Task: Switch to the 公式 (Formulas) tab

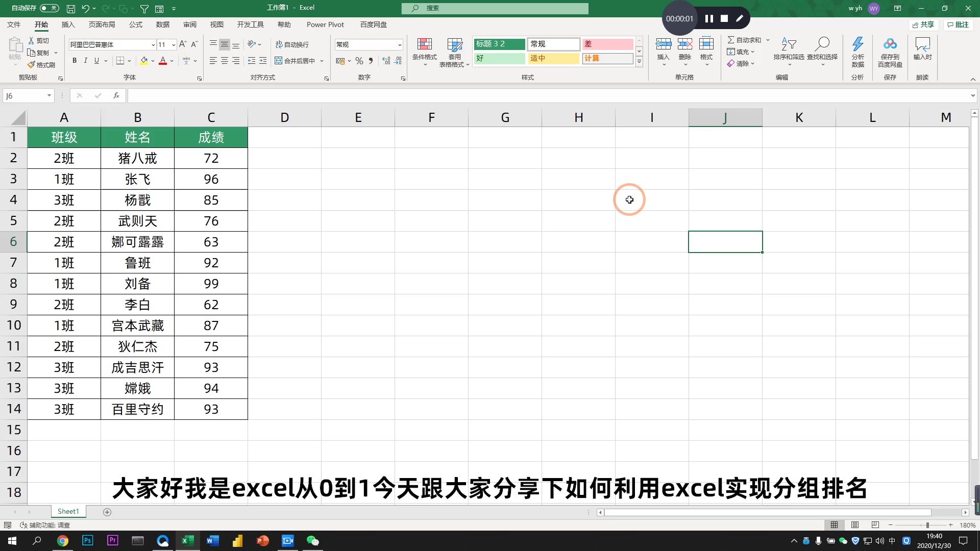Action: tap(136, 24)
